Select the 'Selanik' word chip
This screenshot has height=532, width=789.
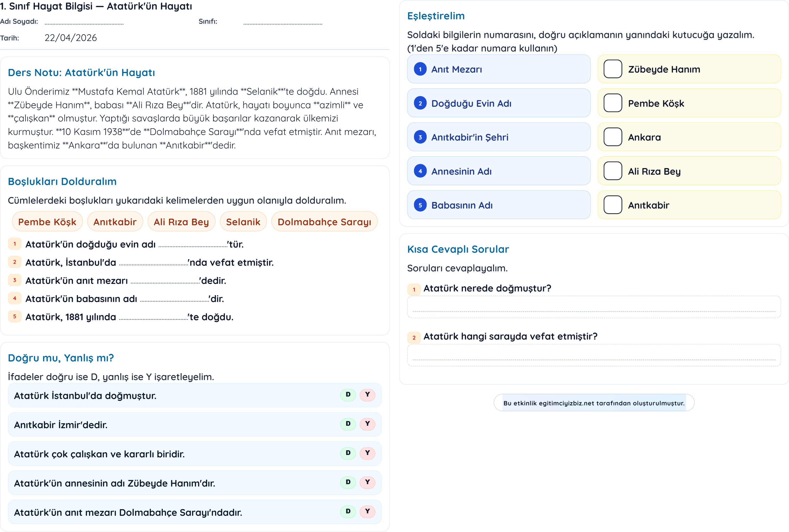[x=243, y=222]
